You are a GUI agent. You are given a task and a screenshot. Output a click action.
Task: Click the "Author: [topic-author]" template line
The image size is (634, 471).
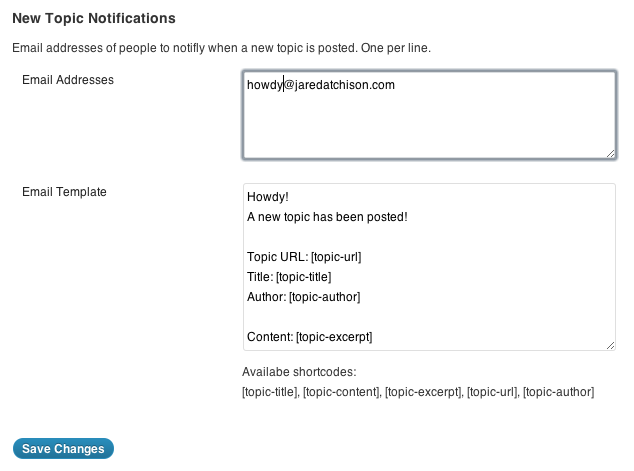tap(303, 297)
